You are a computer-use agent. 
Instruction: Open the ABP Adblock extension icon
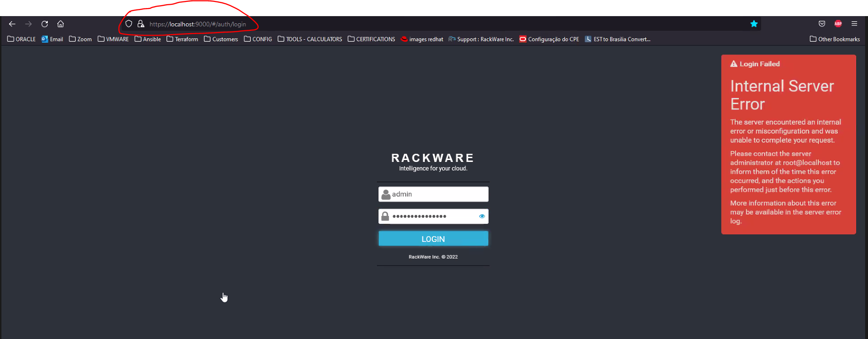(x=838, y=24)
